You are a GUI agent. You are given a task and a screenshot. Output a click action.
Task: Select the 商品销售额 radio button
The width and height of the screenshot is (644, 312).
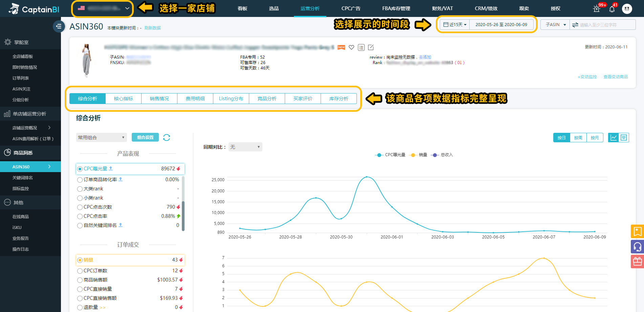click(80, 280)
